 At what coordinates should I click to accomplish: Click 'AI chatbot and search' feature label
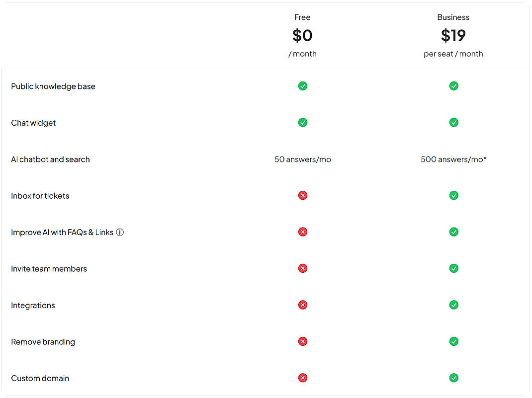pyautogui.click(x=50, y=159)
